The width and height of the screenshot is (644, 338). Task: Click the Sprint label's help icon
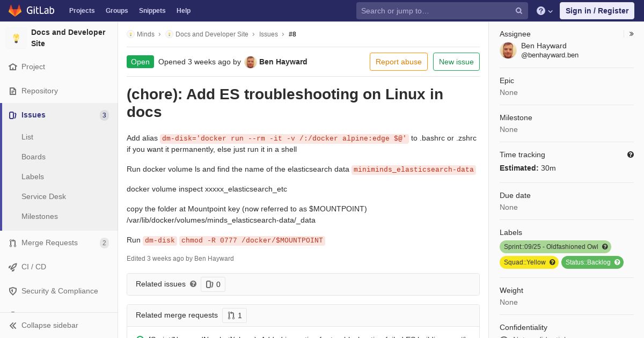click(x=605, y=247)
